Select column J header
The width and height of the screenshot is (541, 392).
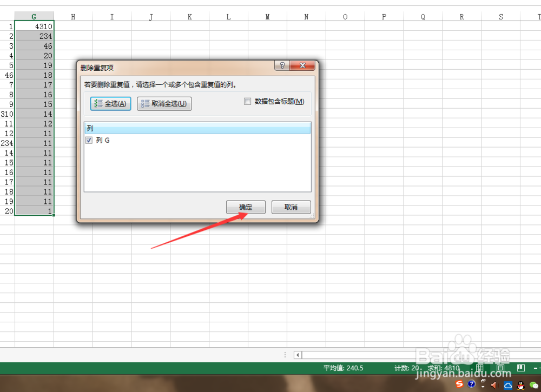point(151,17)
